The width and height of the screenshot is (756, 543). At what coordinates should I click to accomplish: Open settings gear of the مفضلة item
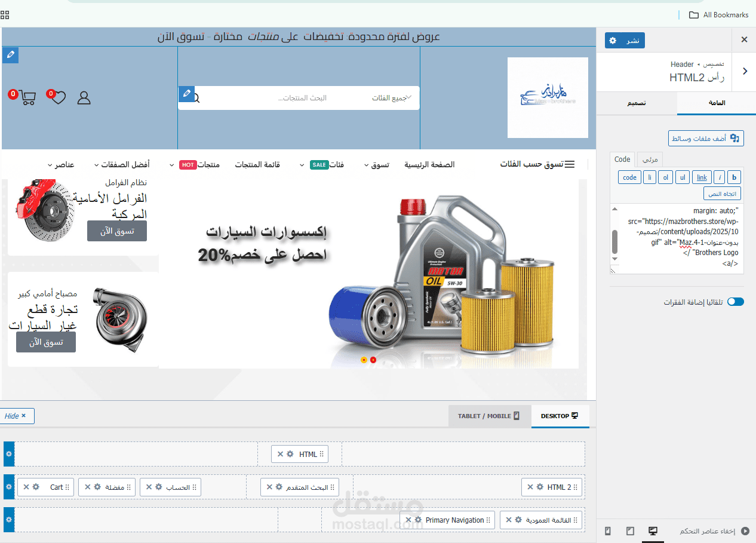(x=97, y=487)
